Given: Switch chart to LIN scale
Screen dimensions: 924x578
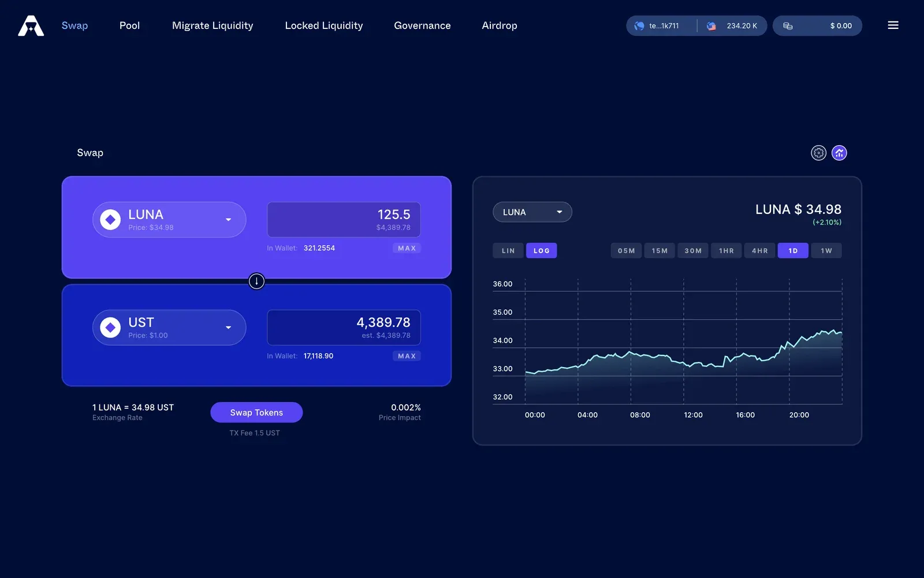Looking at the screenshot, I should (x=508, y=251).
